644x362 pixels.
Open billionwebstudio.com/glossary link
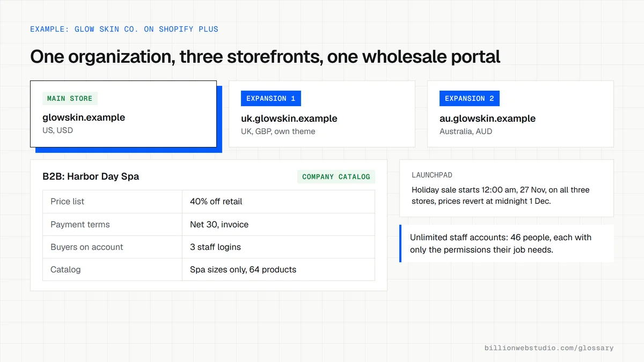point(549,348)
